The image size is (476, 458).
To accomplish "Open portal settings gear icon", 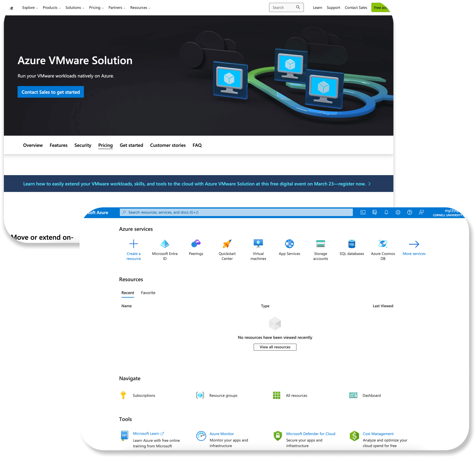I will pyautogui.click(x=398, y=212).
